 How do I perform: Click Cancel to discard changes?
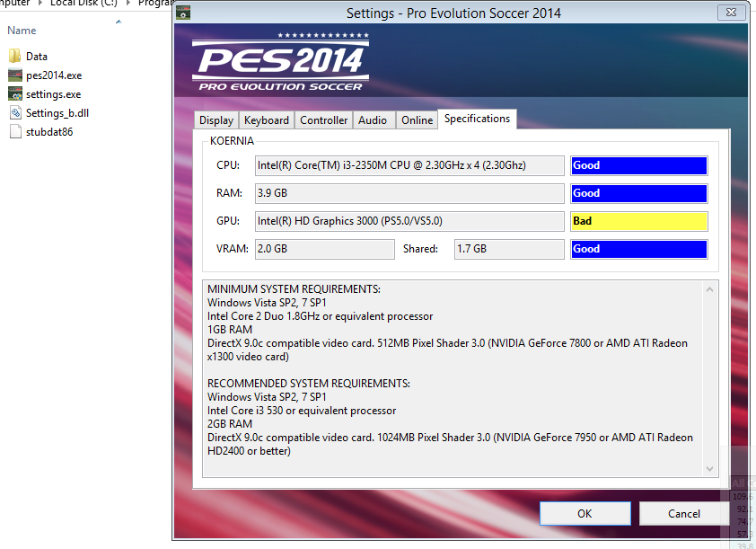pyautogui.click(x=684, y=513)
